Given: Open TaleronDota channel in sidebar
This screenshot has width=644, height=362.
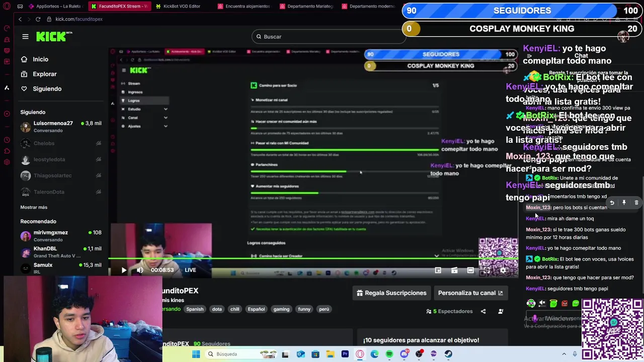Looking at the screenshot, I should [60, 192].
